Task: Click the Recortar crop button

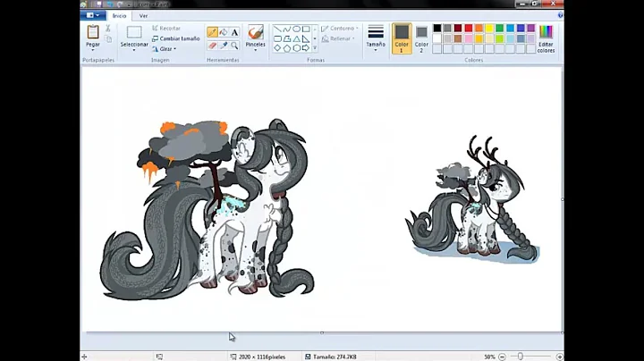Action: [166, 29]
